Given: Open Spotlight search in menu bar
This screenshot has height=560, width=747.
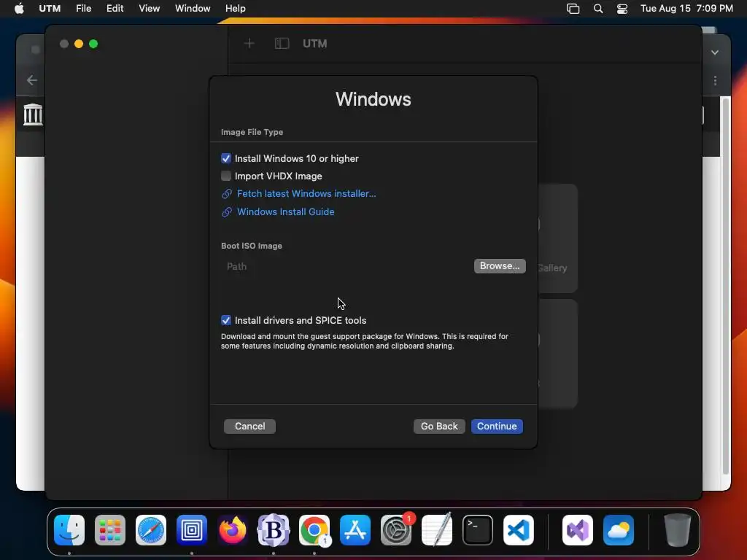Looking at the screenshot, I should 598,9.
